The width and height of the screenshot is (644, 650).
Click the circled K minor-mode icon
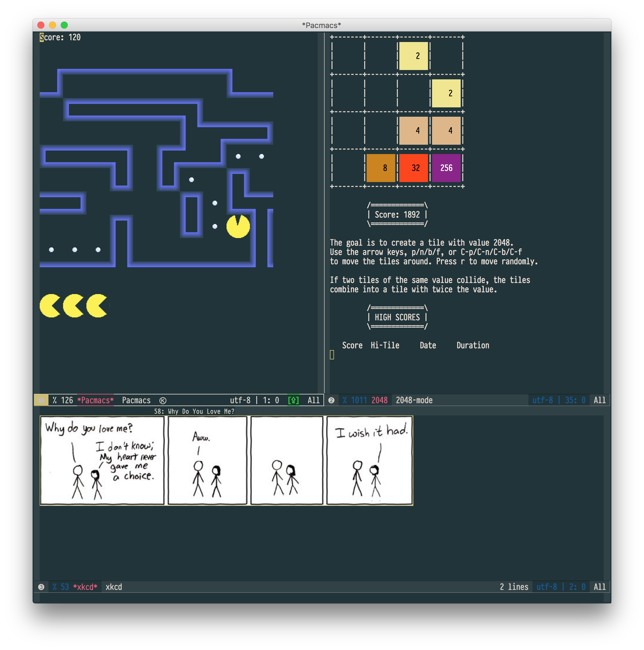[x=163, y=400]
